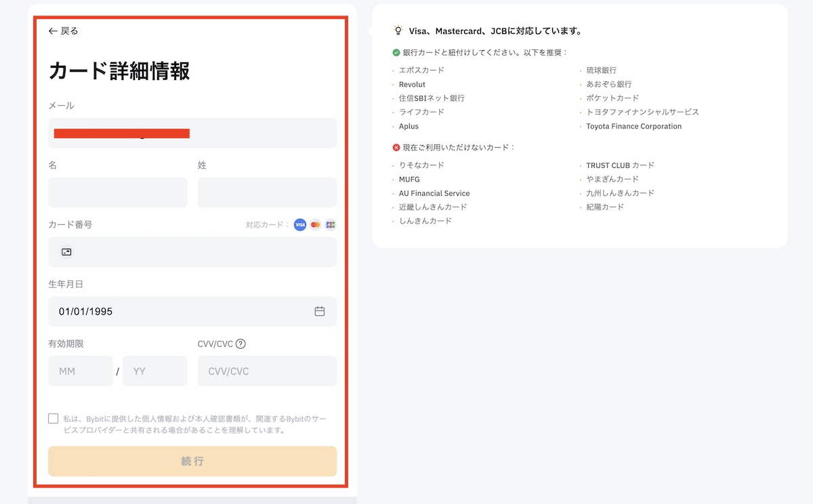The width and height of the screenshot is (813, 504).
Task: Click the メール email input field
Action: [192, 133]
